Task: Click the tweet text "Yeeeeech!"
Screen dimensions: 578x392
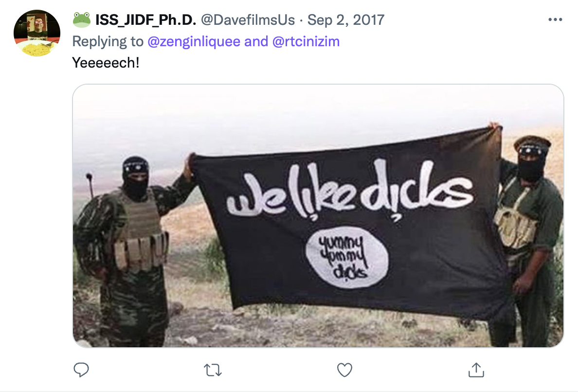Action: 106,63
